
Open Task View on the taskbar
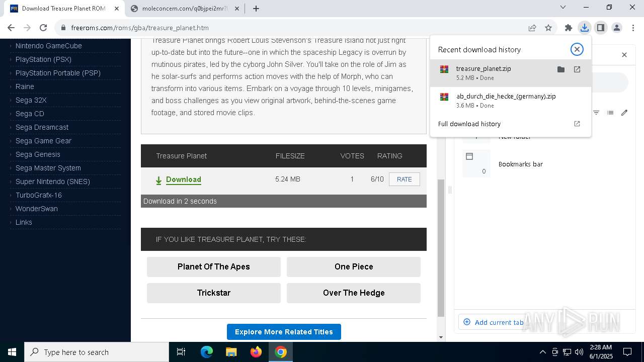pyautogui.click(x=181, y=352)
